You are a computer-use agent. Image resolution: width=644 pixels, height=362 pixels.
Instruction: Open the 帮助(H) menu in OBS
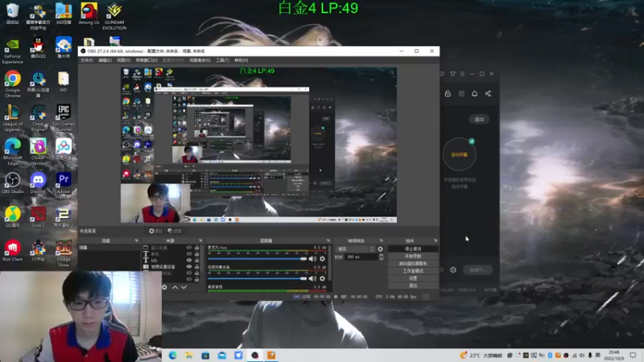coord(241,60)
